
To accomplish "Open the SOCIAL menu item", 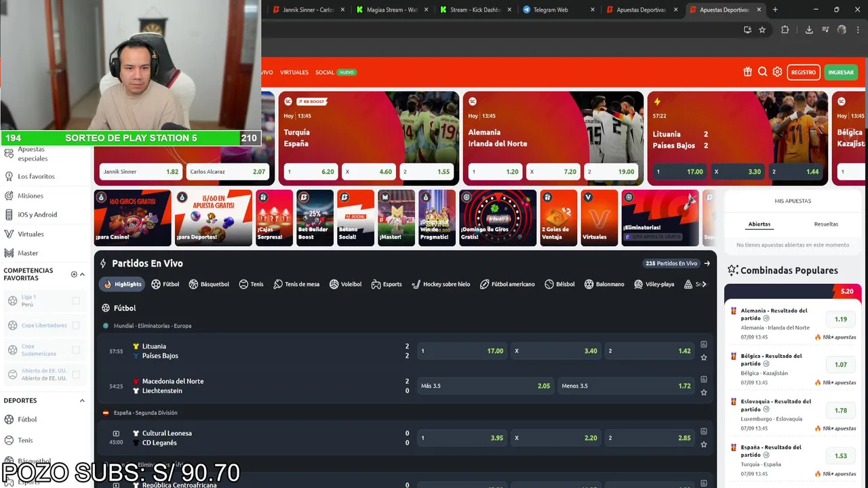I will [325, 73].
